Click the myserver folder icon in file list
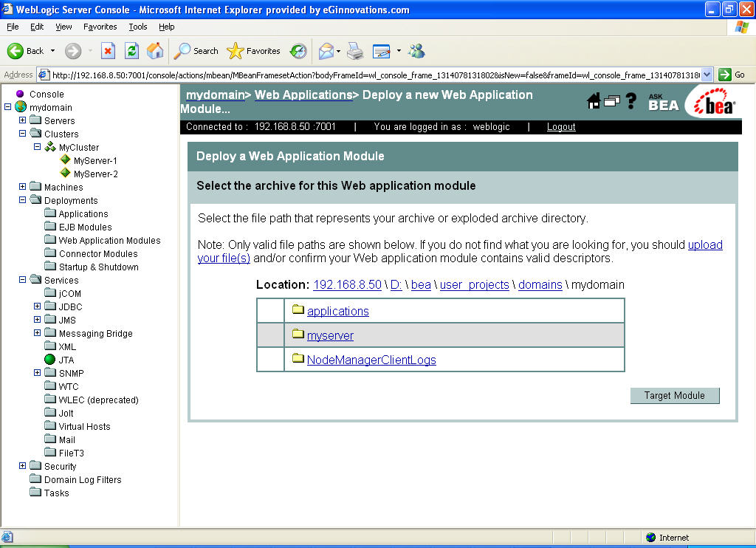This screenshot has width=756, height=548. [298, 333]
